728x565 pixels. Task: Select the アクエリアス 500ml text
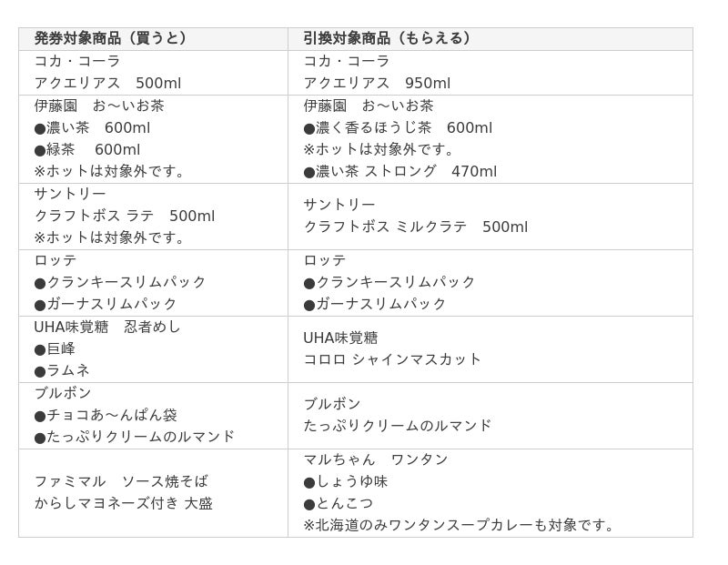(x=107, y=83)
